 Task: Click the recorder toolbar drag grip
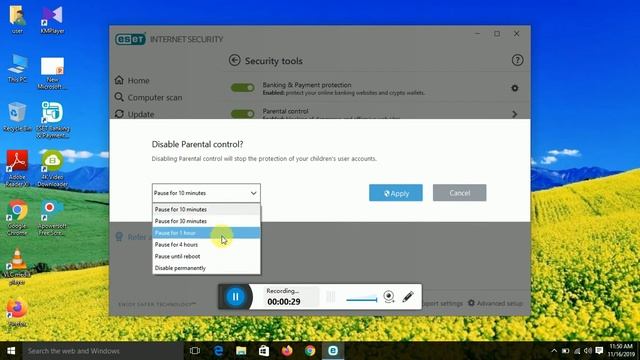[x=331, y=297]
